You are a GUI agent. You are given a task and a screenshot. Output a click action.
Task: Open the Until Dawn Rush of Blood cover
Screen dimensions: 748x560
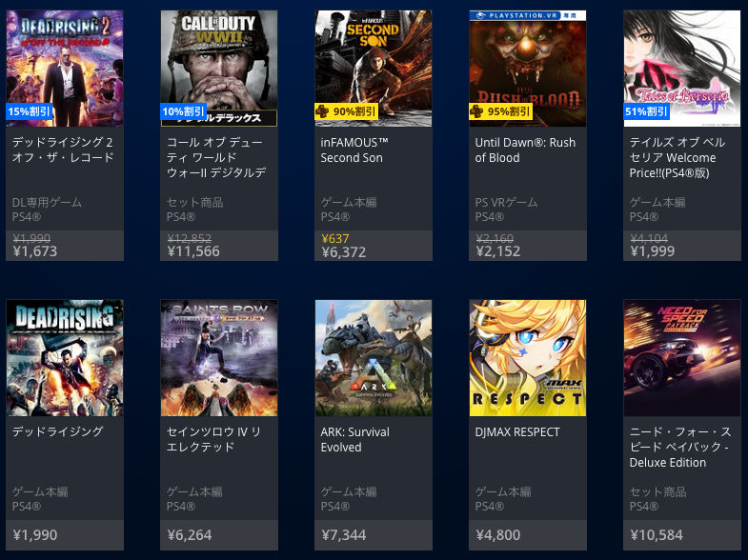tap(528, 69)
